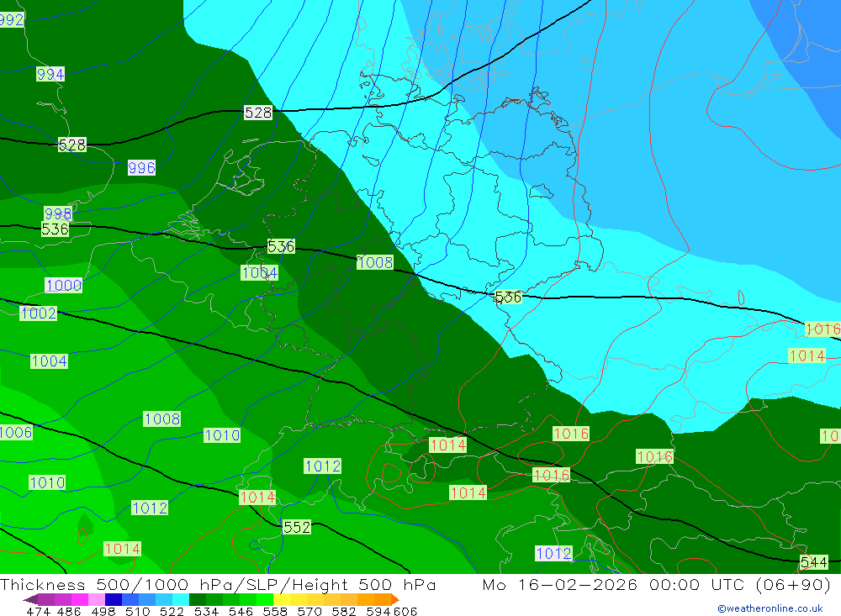Click legend value '582'
This screenshot has width=841, height=616.
343,611
